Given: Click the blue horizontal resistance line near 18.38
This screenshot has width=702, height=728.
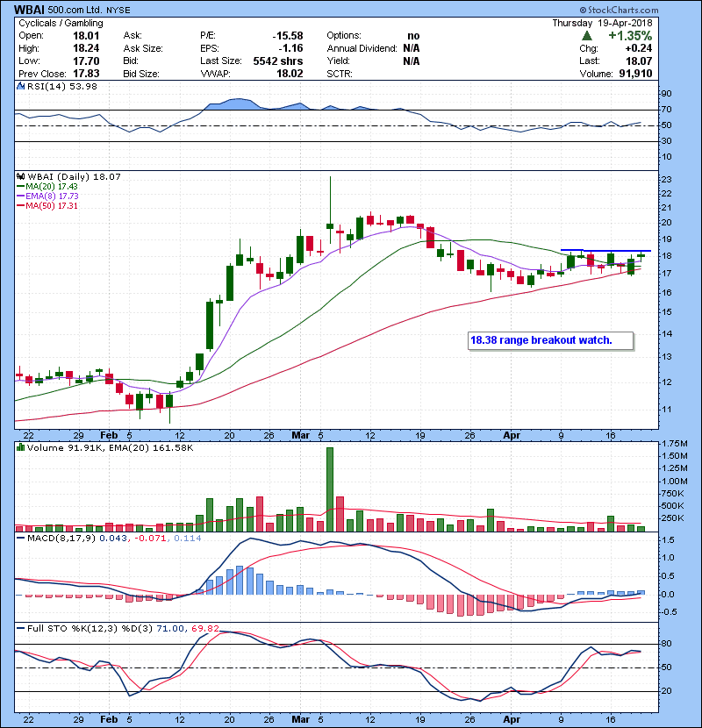Looking at the screenshot, I should (x=605, y=251).
